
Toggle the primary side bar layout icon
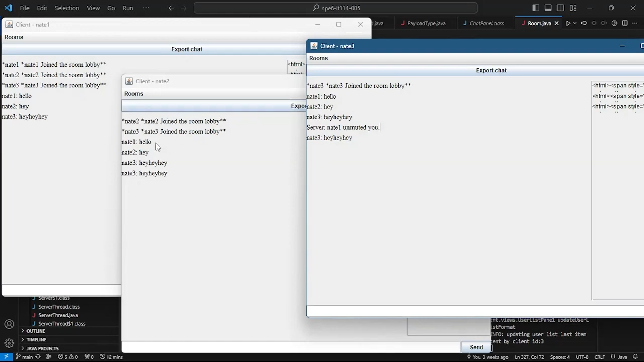[536, 8]
